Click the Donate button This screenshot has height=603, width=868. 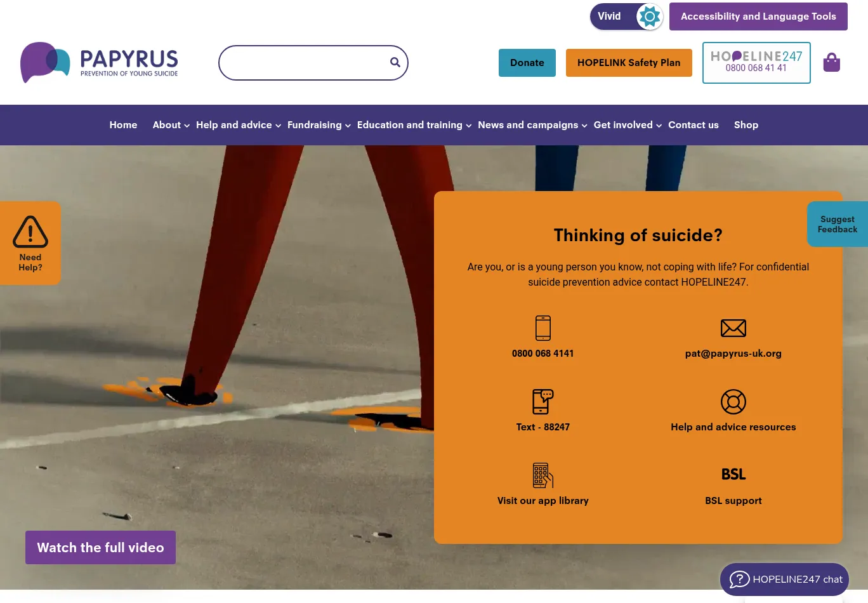click(527, 63)
